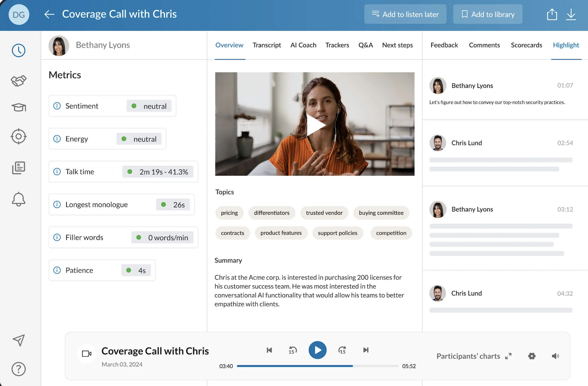Select the contracts topic chip
588x386 pixels.
233,233
